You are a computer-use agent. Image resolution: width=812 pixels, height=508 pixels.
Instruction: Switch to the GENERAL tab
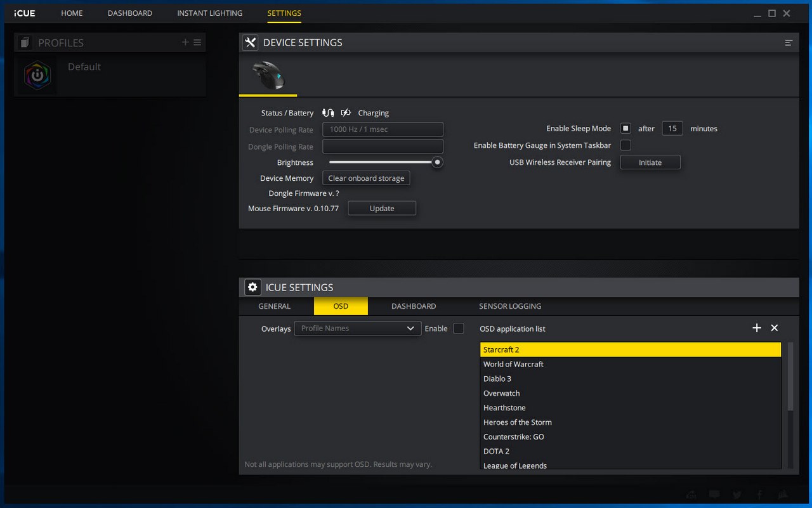coord(274,306)
